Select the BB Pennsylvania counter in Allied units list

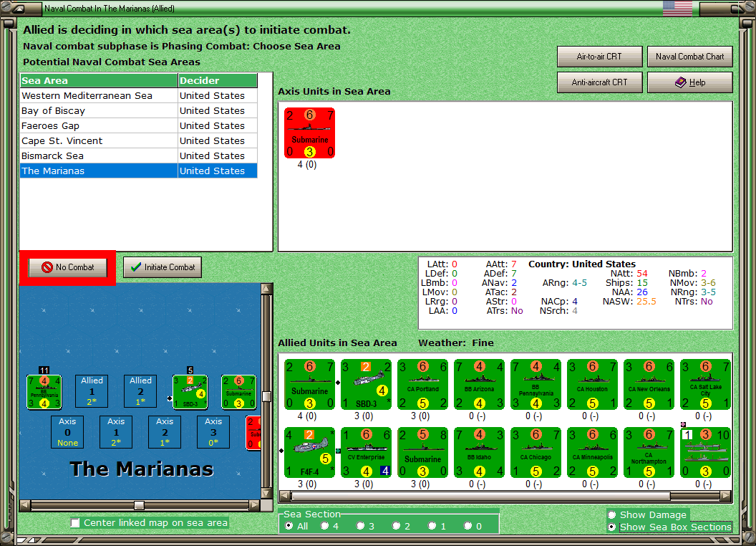coord(535,385)
